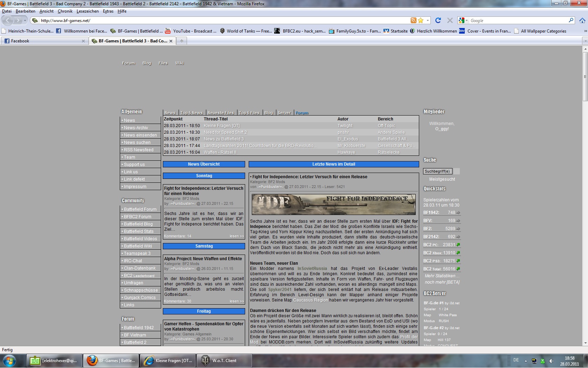
Task: Open the YouTube Broadcast bookmark
Action: click(x=191, y=31)
